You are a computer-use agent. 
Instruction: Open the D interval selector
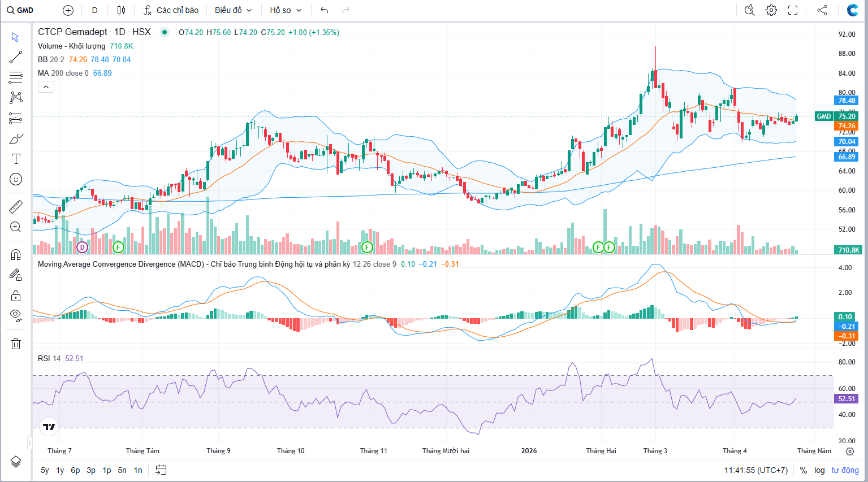(94, 10)
